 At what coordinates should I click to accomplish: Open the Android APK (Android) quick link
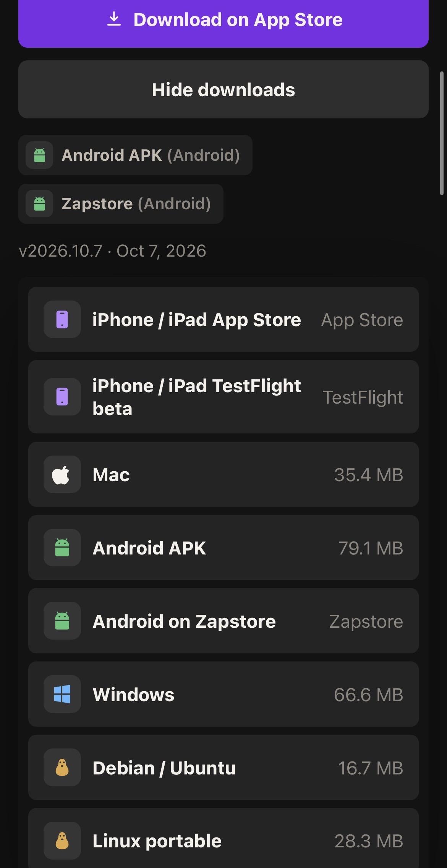click(x=135, y=155)
